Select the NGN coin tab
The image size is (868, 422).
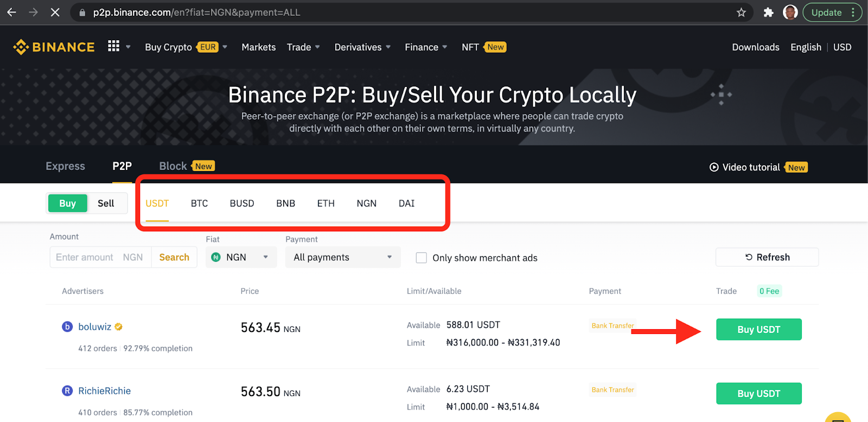(366, 203)
